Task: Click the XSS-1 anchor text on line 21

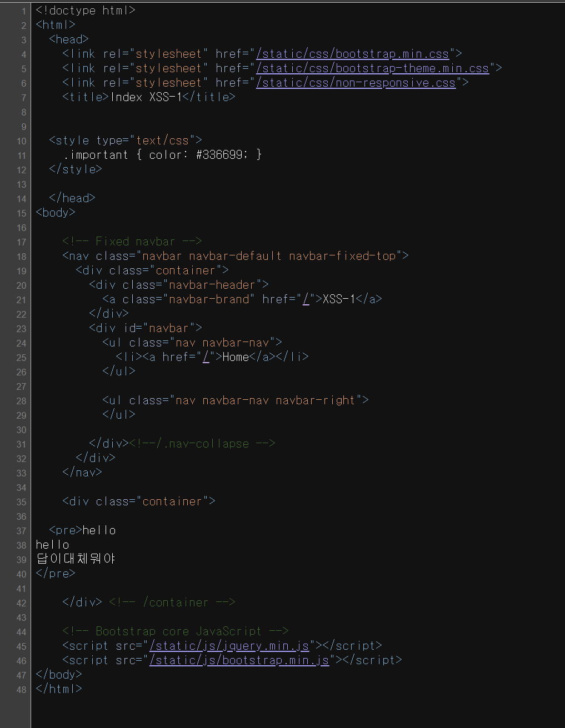Action: click(338, 299)
